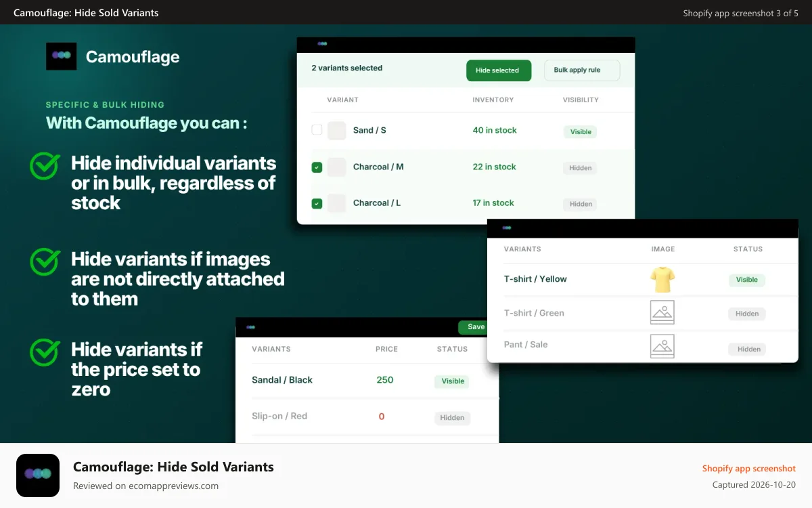The width and height of the screenshot is (812, 508).
Task: Click the Hidden badge for Charcoal / L
Action: (581, 204)
